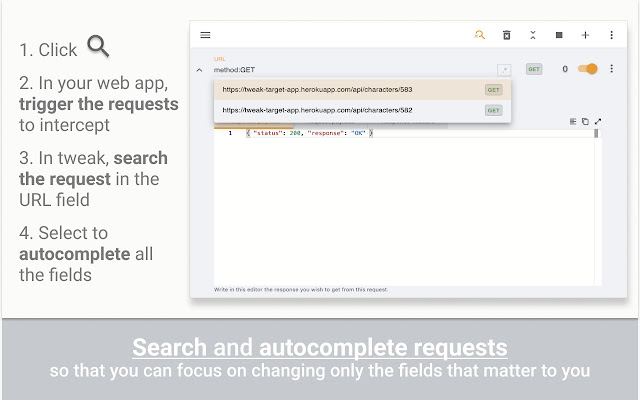The height and width of the screenshot is (400, 640).
Task: Click the format response lines icon
Action: point(574,121)
